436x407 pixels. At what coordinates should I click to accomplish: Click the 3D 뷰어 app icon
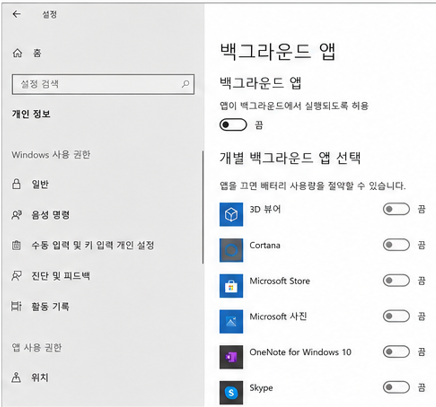(231, 214)
